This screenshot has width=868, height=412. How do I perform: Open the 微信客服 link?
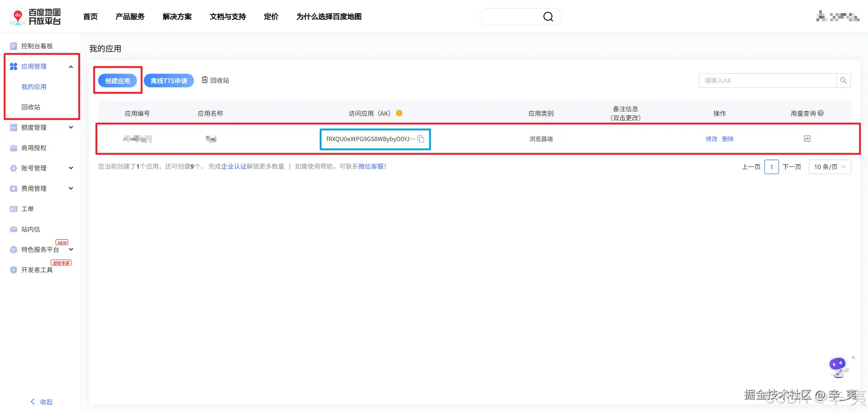tap(371, 166)
